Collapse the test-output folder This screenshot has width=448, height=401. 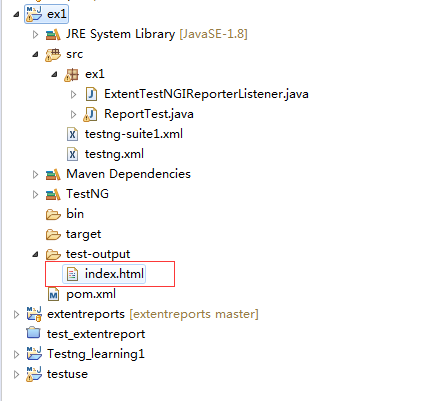pos(35,254)
